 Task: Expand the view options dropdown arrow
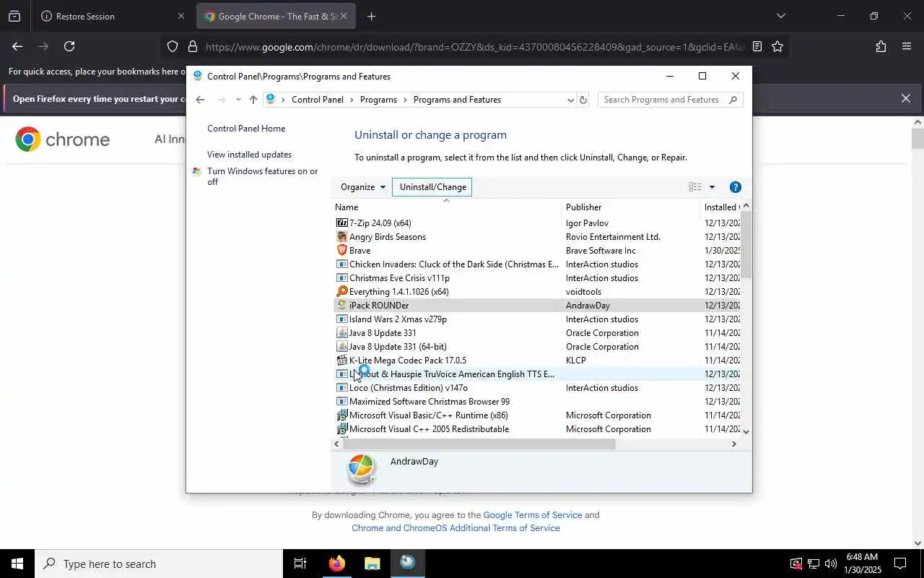712,187
